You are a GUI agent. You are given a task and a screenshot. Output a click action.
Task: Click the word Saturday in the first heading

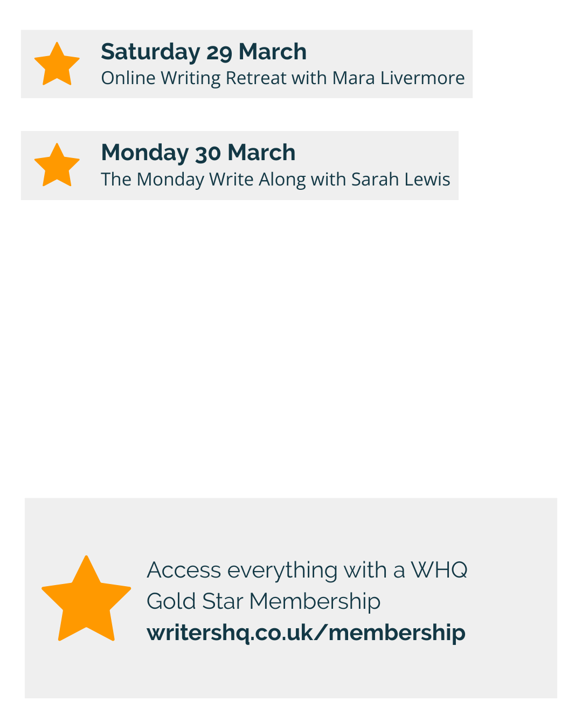coord(150,52)
